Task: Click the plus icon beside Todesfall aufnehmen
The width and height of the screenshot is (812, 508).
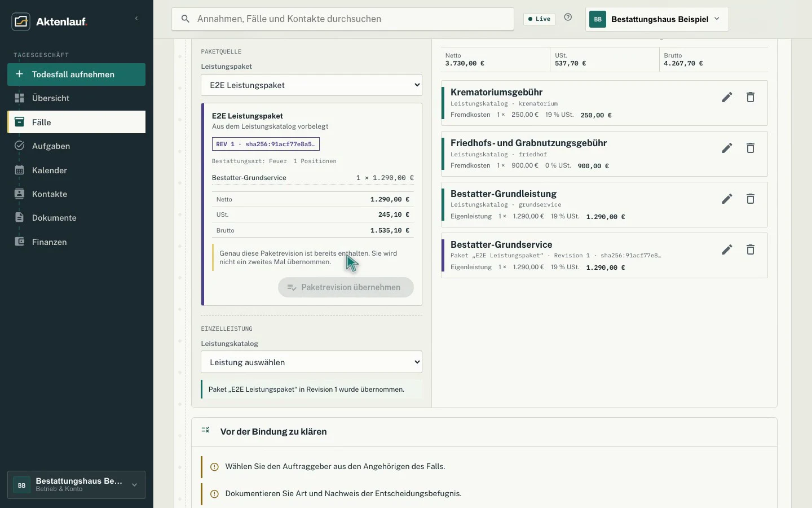Action: (x=19, y=74)
